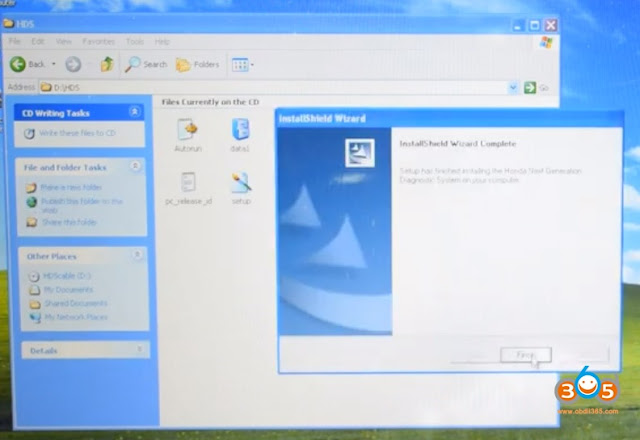
Task: Open the Search magnifier tool
Action: 146,64
